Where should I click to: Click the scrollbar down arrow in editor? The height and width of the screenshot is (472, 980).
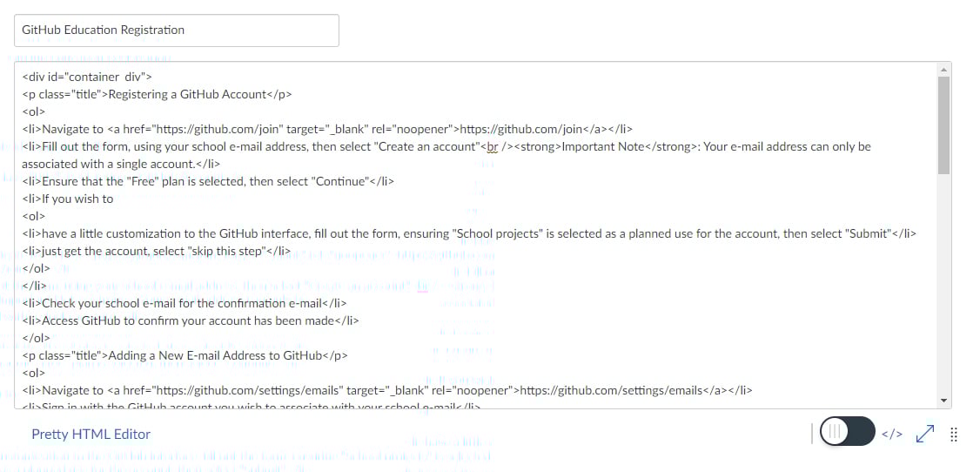coord(943,400)
